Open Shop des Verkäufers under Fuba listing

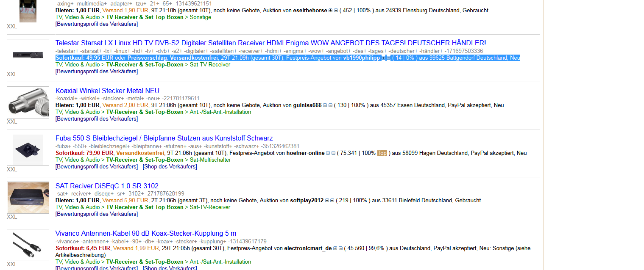[170, 167]
